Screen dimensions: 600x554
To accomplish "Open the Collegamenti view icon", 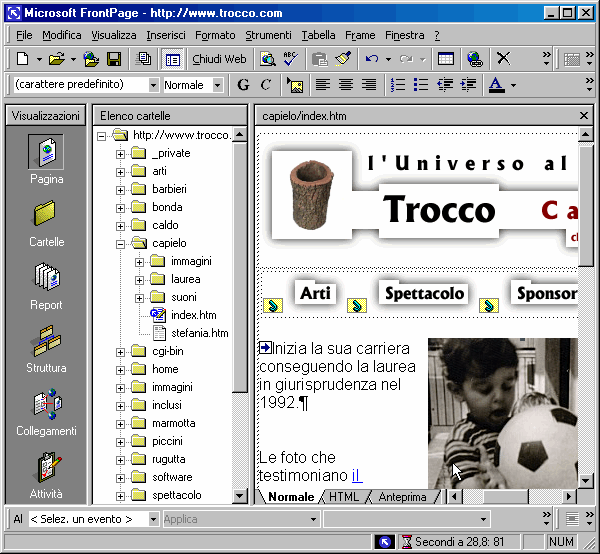I will pyautogui.click(x=46, y=410).
